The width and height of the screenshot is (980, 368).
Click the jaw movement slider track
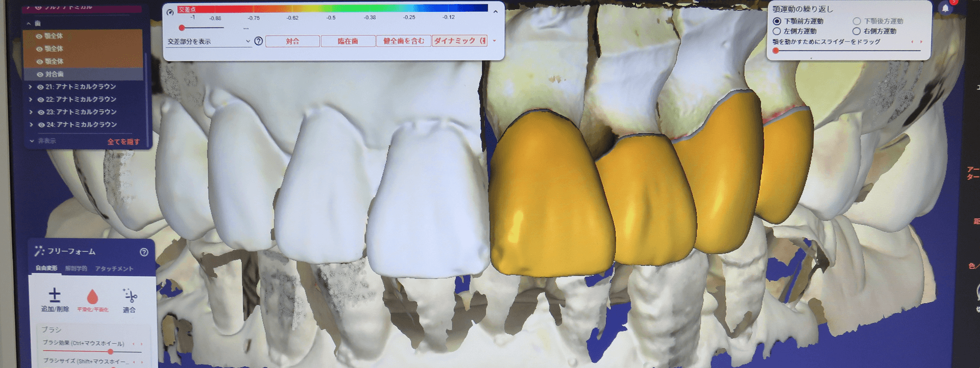[x=847, y=51]
